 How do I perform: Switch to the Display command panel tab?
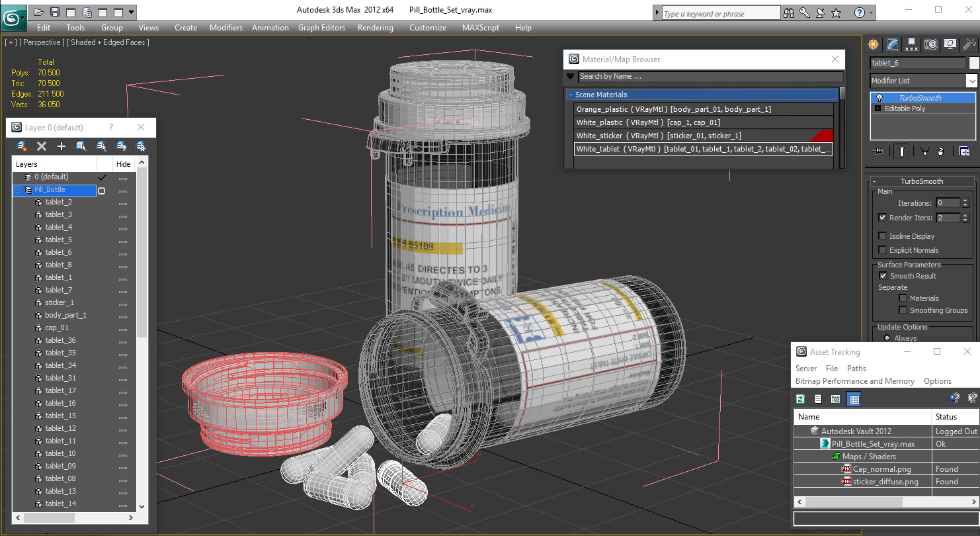[x=950, y=44]
